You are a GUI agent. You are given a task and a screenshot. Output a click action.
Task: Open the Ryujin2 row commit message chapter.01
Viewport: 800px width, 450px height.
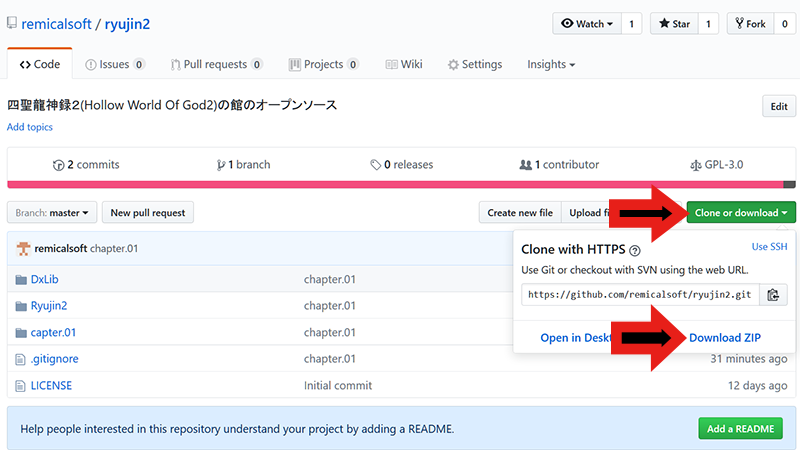click(x=330, y=306)
